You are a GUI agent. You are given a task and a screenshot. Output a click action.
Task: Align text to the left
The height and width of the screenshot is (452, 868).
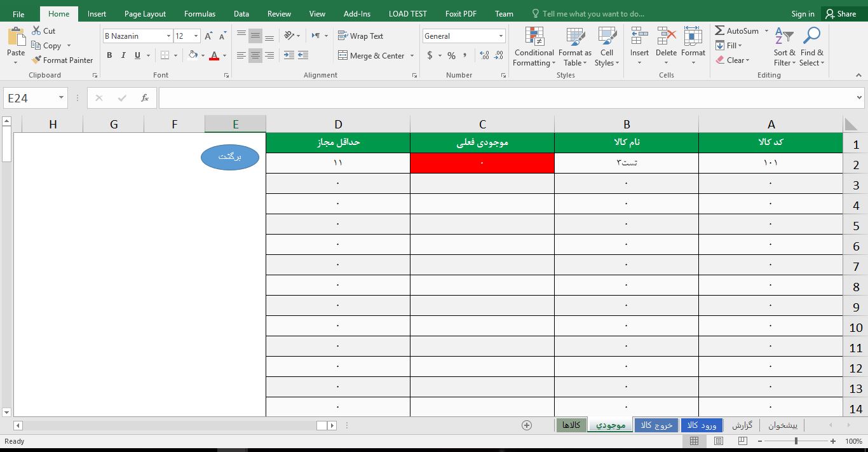point(241,55)
